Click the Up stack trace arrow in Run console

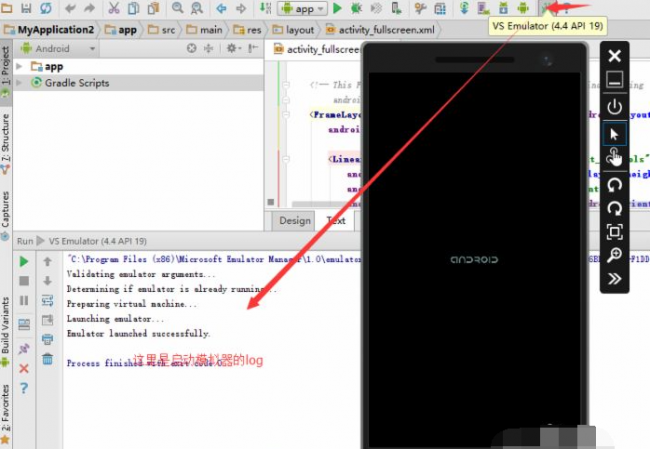[48, 261]
